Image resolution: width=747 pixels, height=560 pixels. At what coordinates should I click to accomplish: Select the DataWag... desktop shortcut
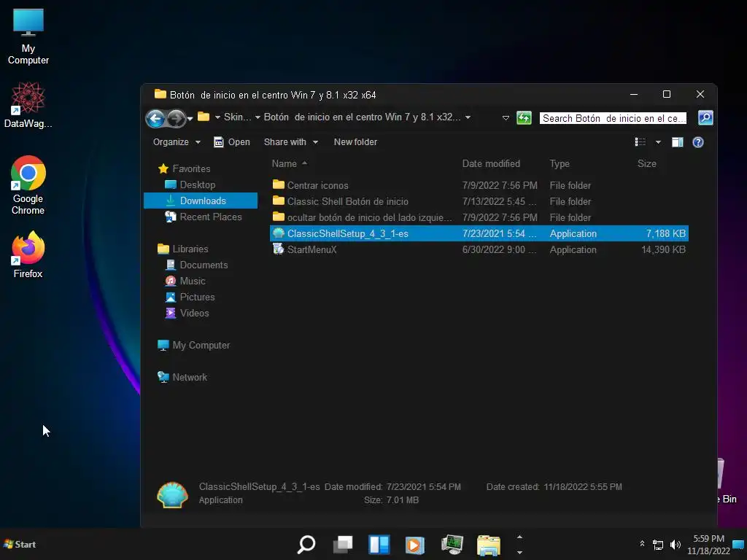coord(28,105)
